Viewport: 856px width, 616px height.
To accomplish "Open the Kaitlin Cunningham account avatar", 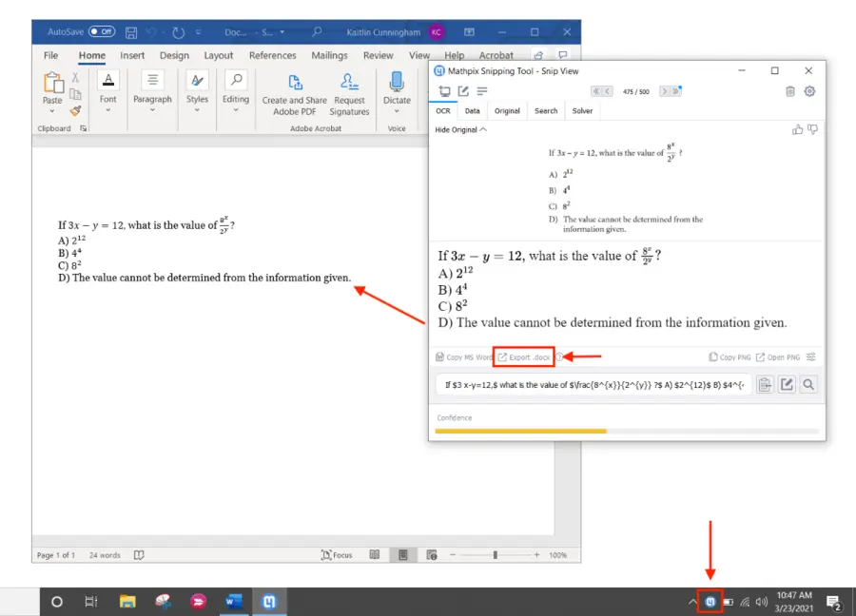I will pyautogui.click(x=437, y=32).
